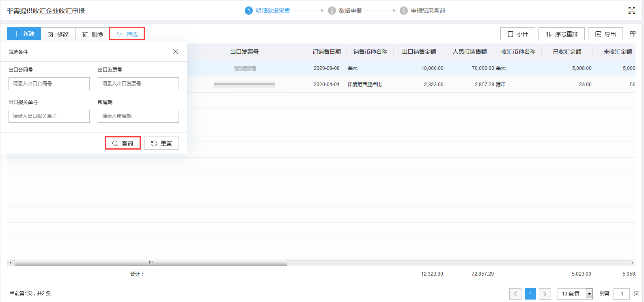
Task: Click the 销售币种名称 column header
Action: point(370,52)
